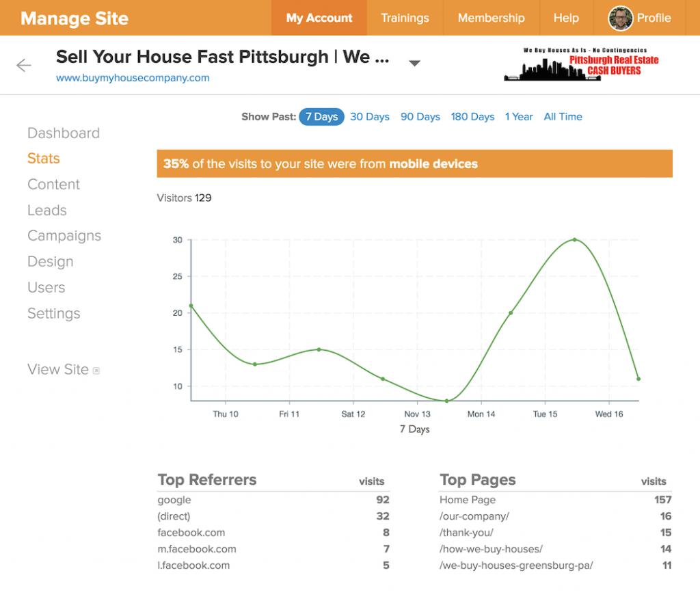This screenshot has width=700, height=601.
Task: Show stats for the past 1 Year
Action: [x=519, y=116]
